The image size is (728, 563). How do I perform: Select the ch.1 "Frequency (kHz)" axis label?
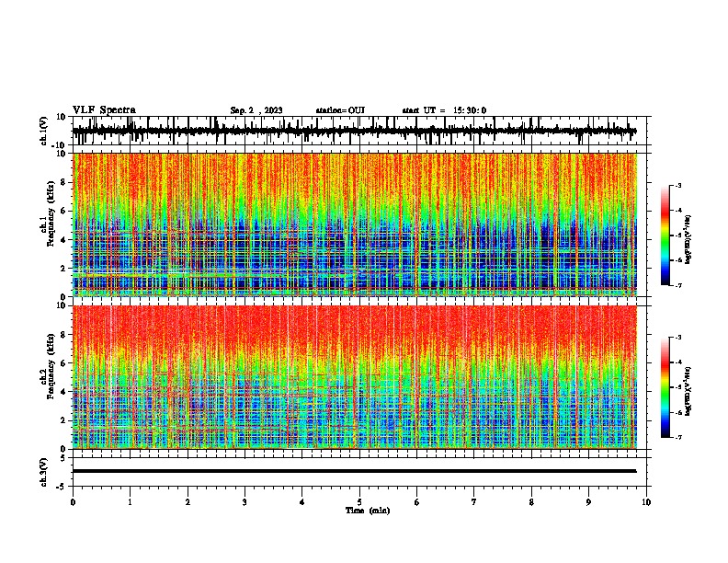(50, 213)
